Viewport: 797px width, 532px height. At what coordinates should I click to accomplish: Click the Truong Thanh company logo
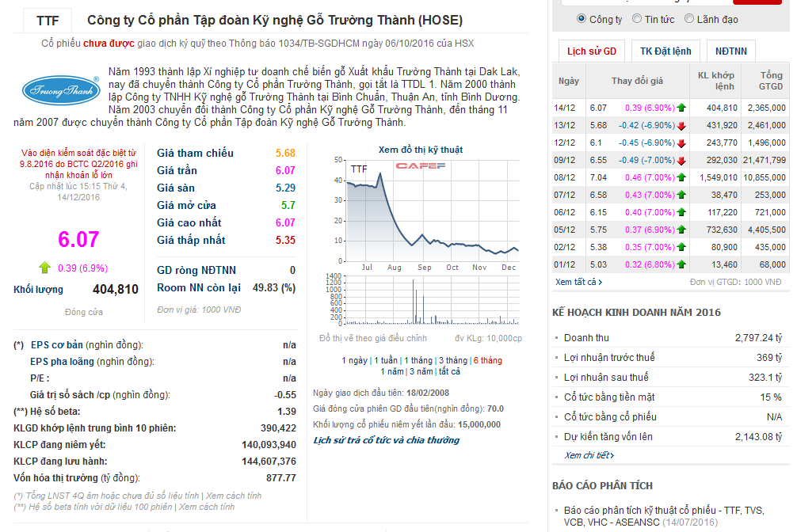[61, 90]
